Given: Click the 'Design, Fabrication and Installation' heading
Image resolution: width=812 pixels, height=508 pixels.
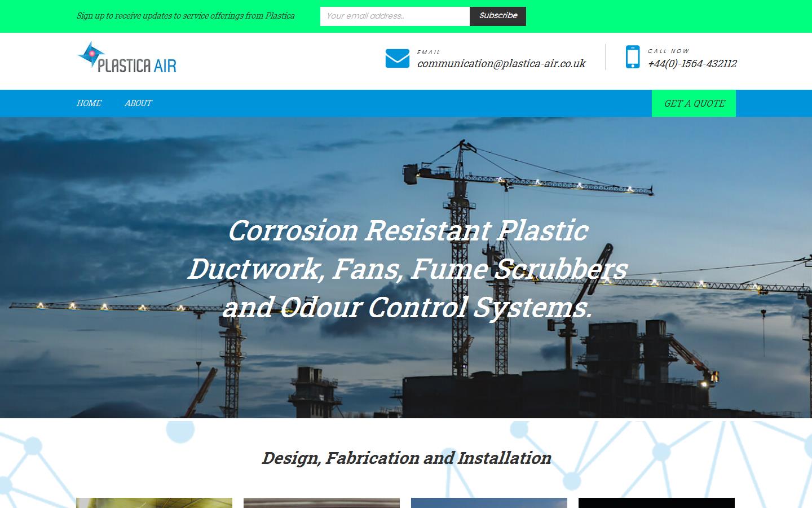Looking at the screenshot, I should click(406, 458).
